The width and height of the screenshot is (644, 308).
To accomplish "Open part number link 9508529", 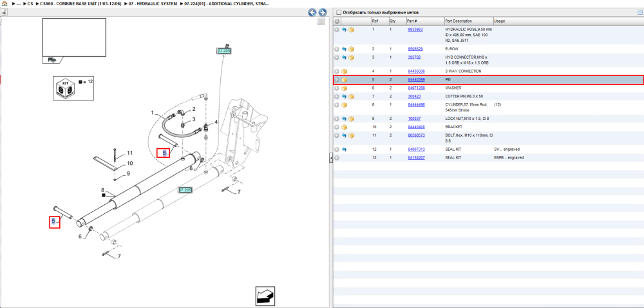I will point(415,49).
